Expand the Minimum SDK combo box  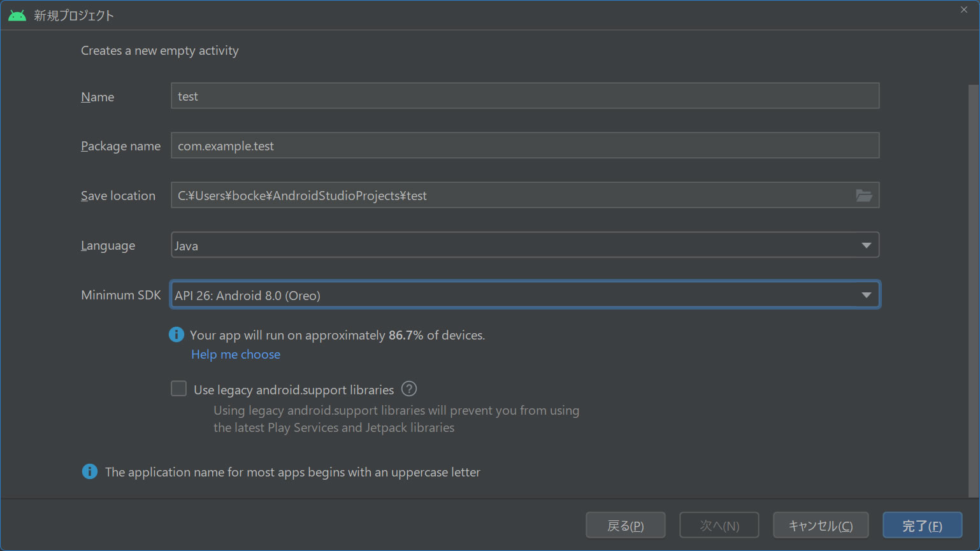pyautogui.click(x=510, y=295)
